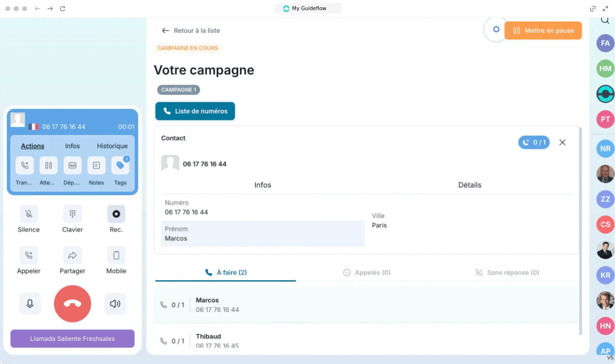Toggle the microphone button

point(30,304)
